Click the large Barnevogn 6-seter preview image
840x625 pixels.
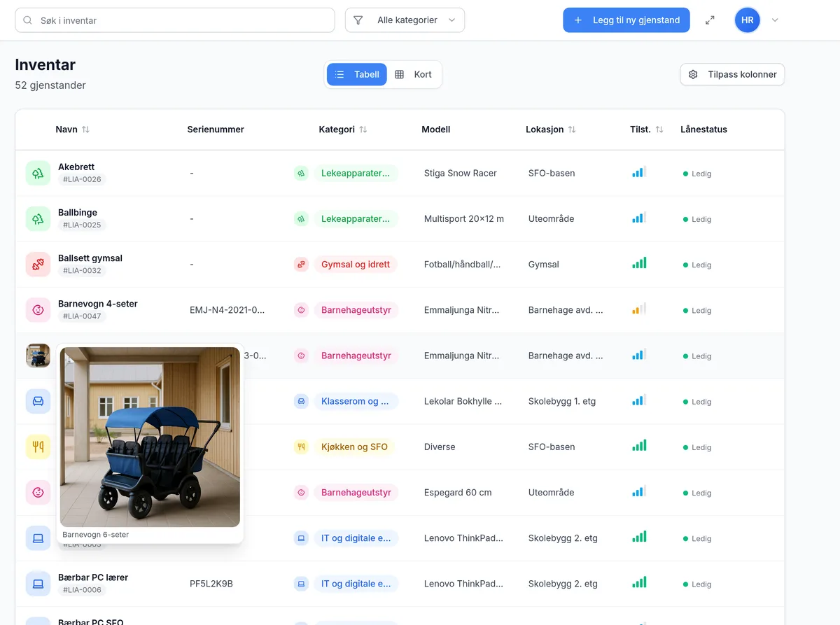150,437
